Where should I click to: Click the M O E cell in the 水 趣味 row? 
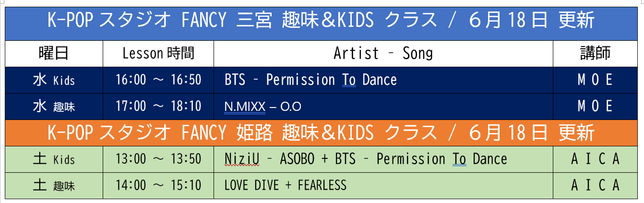coord(596,106)
